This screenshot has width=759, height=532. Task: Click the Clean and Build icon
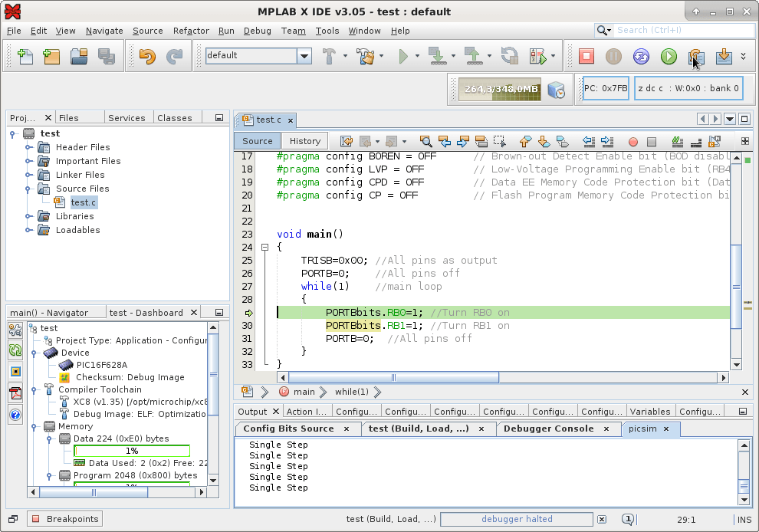pos(366,56)
